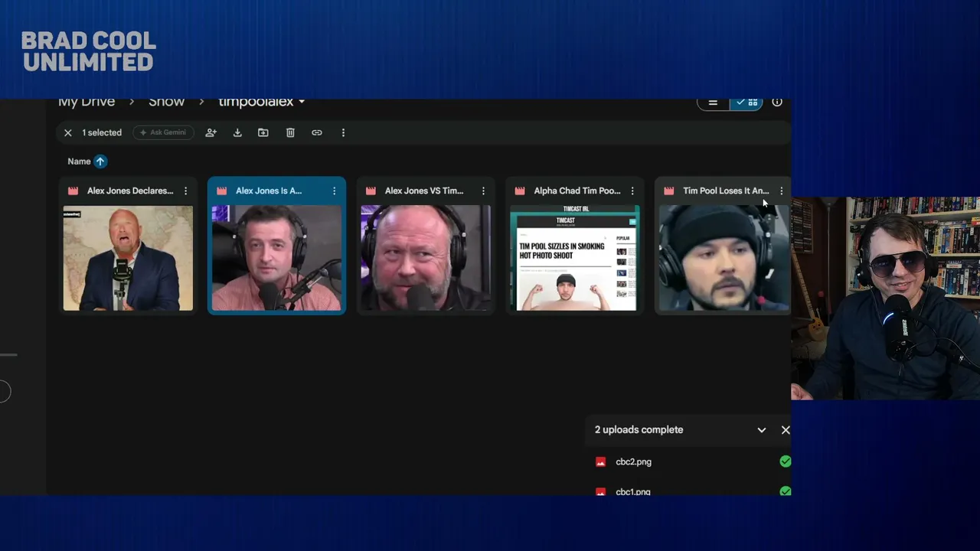Delete the selected file with trash icon

click(x=290, y=133)
